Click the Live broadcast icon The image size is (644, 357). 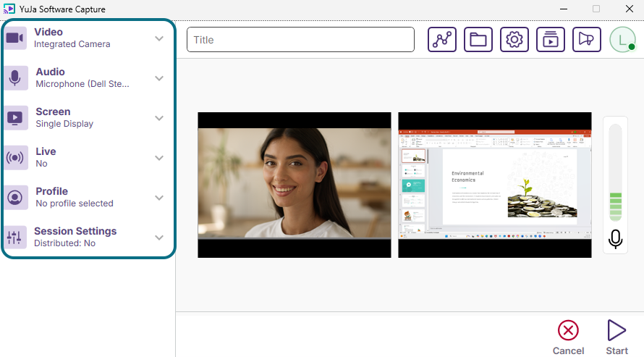(x=16, y=158)
